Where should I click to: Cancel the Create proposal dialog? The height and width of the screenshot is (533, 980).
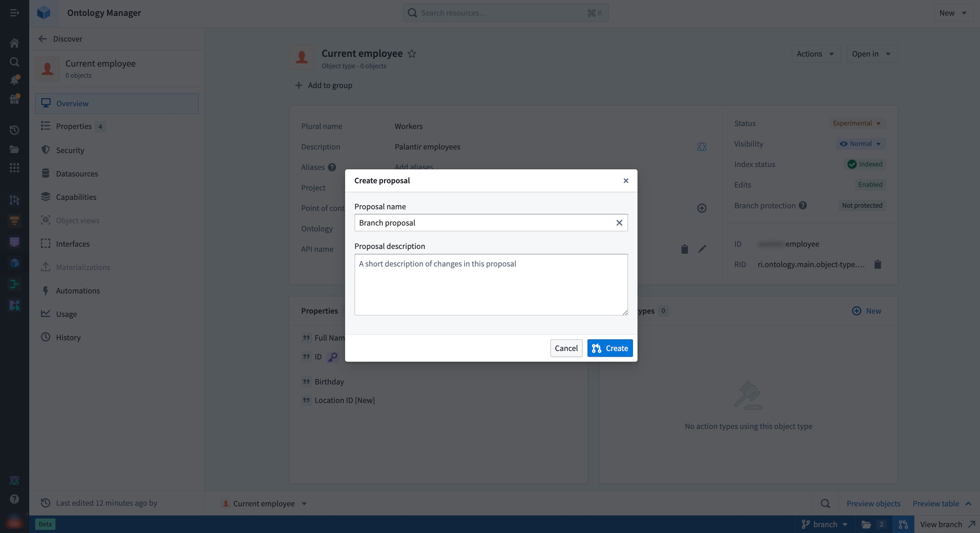[x=566, y=348]
